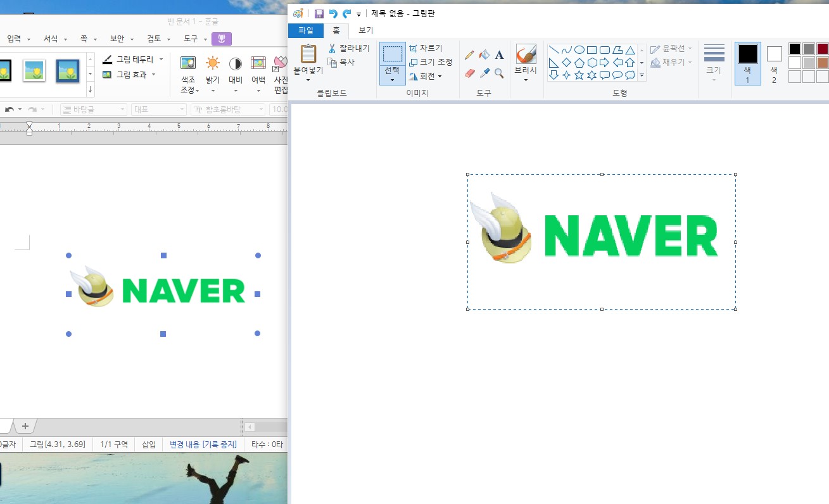Select 색 1 foreground color box
Viewport: 829px width, 504px height.
pyautogui.click(x=747, y=63)
